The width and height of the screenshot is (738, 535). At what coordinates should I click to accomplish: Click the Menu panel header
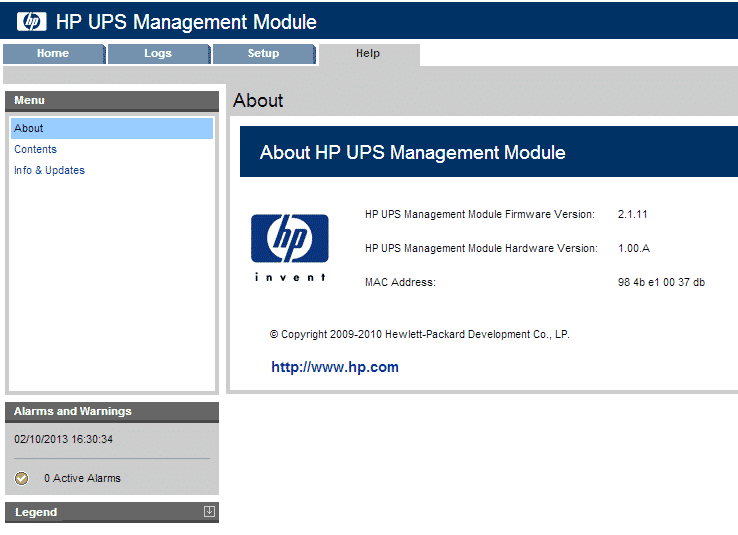pos(112,101)
